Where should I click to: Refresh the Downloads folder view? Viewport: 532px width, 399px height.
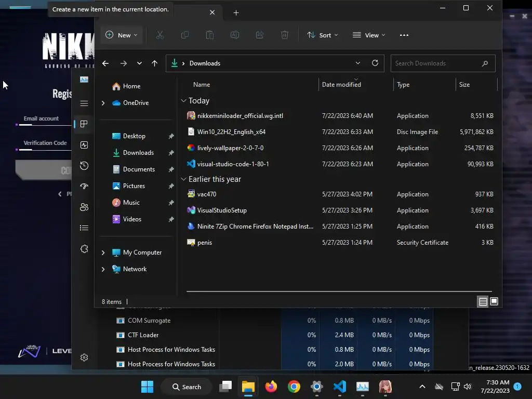[375, 63]
